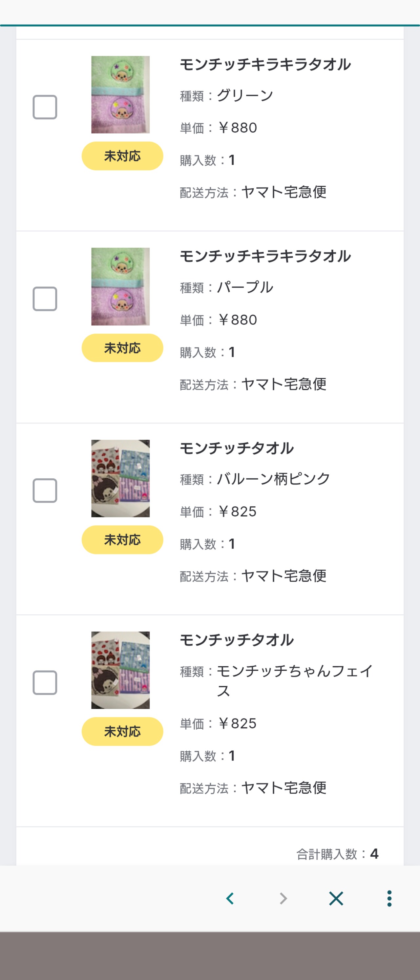Viewport: 420px width, 980px height.
Task: Tap the browser back arrow icon
Action: pyautogui.click(x=230, y=898)
